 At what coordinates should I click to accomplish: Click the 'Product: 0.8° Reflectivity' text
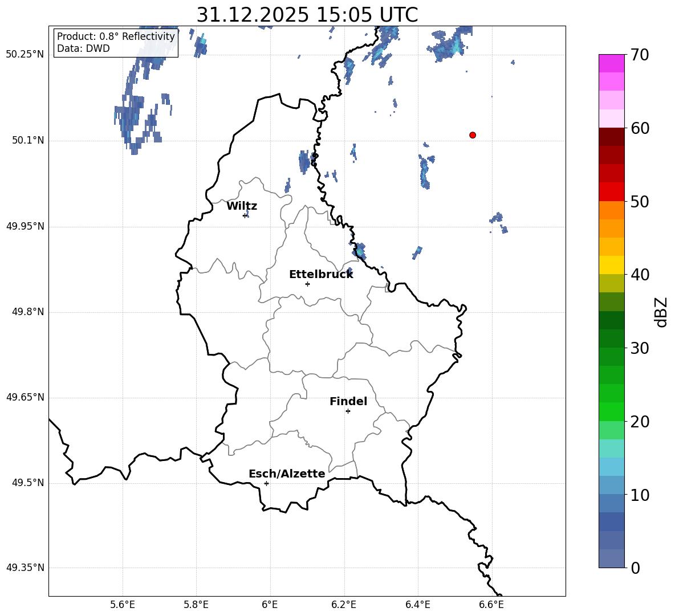coord(116,36)
